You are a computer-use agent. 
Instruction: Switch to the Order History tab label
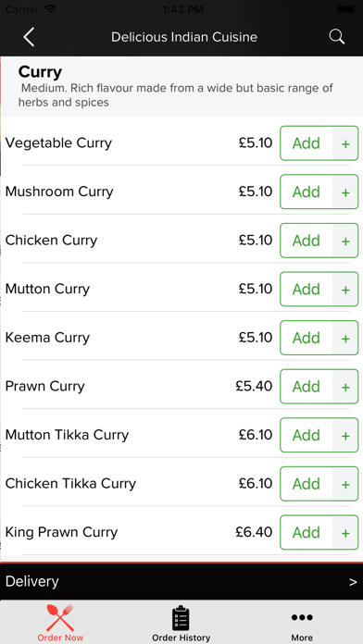[x=181, y=638]
